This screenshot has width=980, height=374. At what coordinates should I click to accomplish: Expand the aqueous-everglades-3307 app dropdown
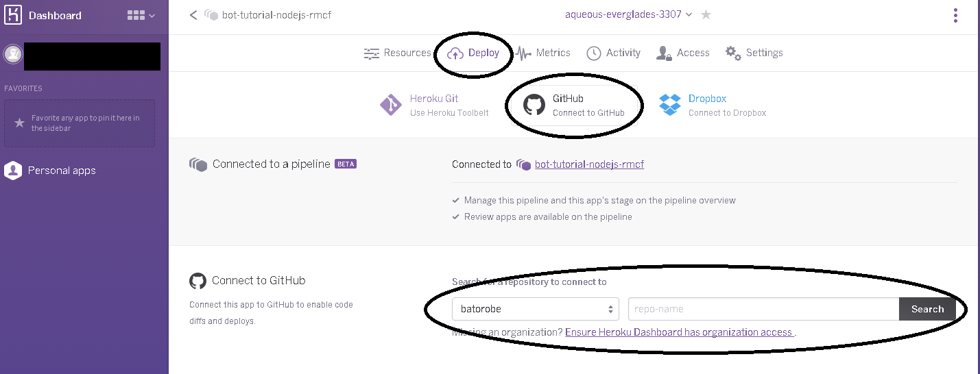point(628,14)
